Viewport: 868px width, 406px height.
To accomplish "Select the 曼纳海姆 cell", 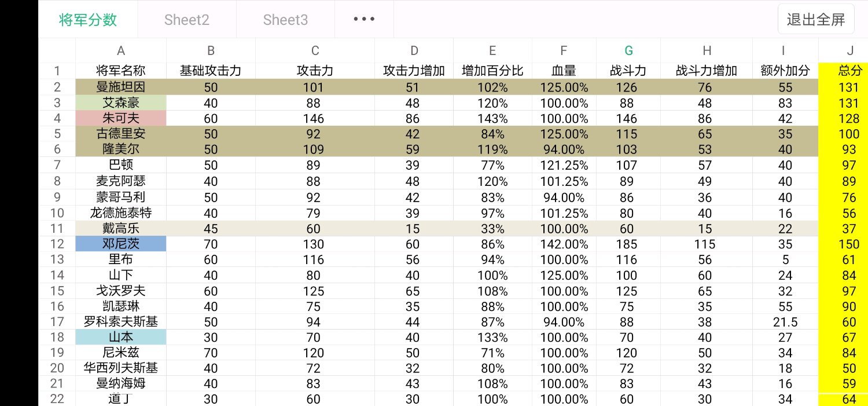I will coord(121,383).
